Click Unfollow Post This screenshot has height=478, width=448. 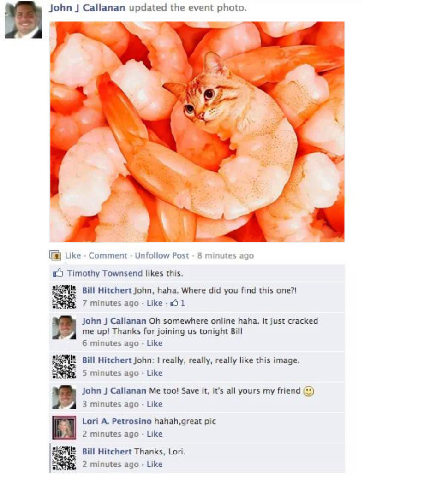click(x=162, y=255)
